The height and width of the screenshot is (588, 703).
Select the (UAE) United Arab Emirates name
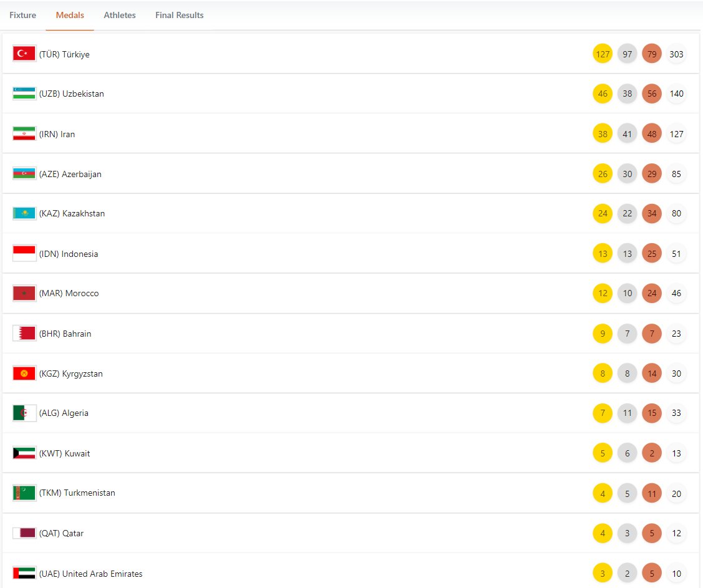click(90, 574)
